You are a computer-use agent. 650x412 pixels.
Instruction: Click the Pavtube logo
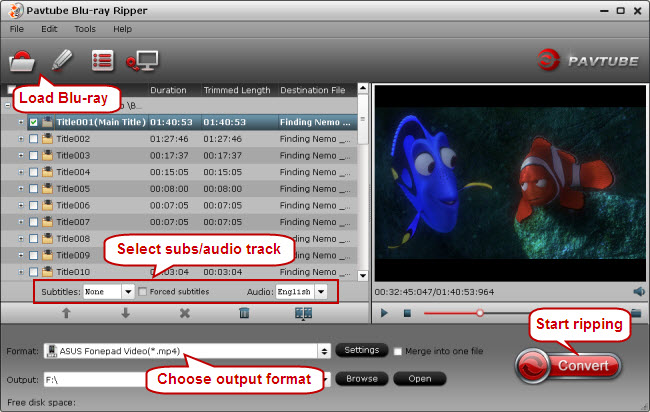point(588,61)
